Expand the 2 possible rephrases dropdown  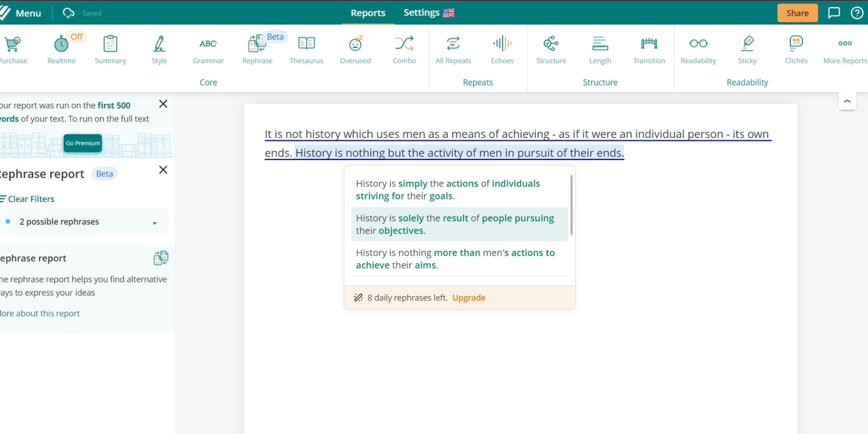[x=154, y=223]
